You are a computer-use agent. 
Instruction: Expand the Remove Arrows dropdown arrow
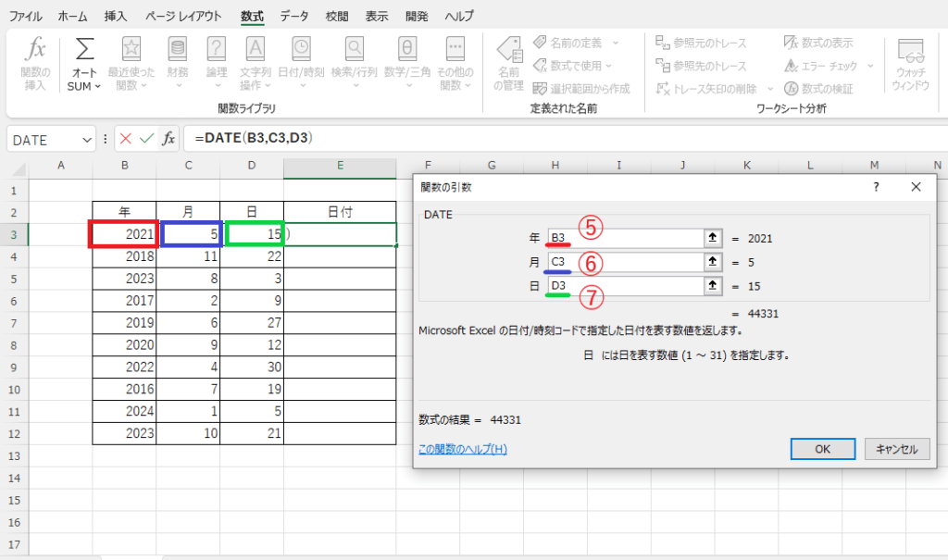[x=770, y=89]
